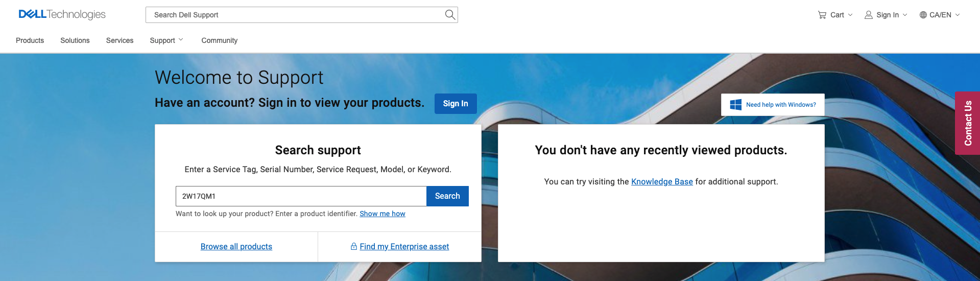This screenshot has width=980, height=281.
Task: Open the Show me how link
Action: (383, 214)
